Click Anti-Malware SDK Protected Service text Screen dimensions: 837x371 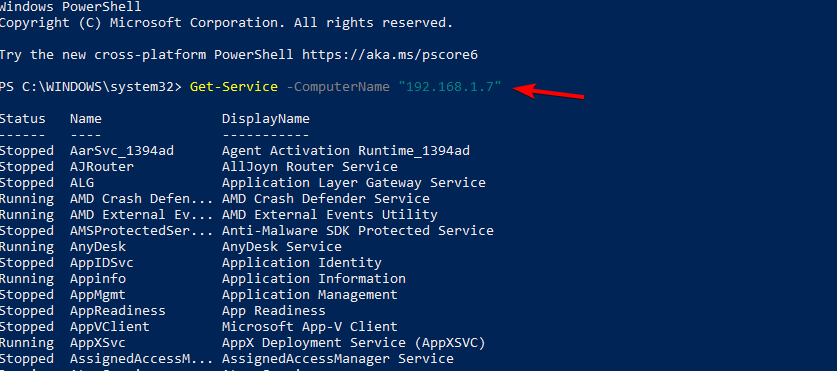[x=358, y=231]
